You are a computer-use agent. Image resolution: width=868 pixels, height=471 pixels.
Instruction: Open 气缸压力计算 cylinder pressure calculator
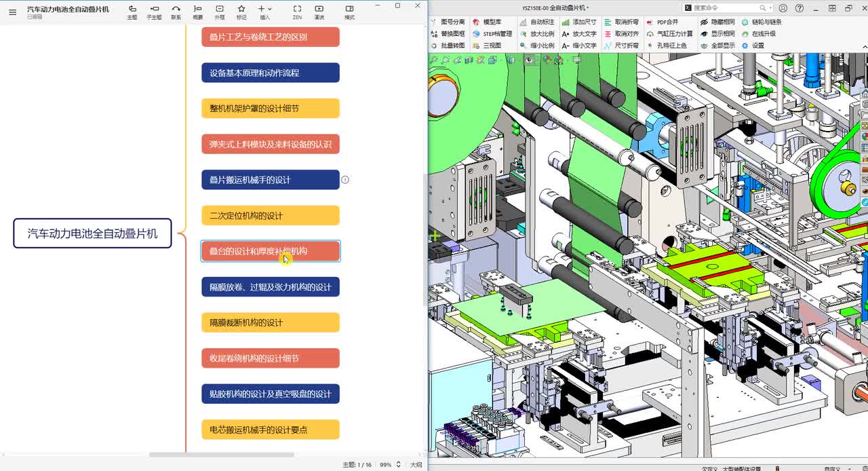pyautogui.click(x=670, y=33)
